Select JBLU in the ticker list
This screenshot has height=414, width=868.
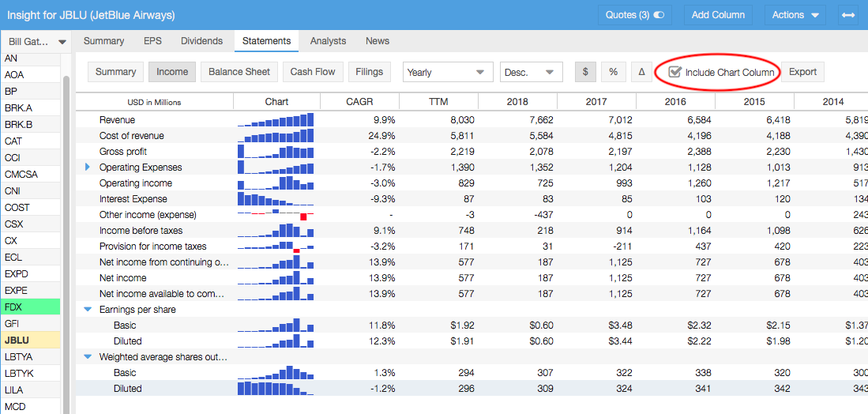click(30, 341)
